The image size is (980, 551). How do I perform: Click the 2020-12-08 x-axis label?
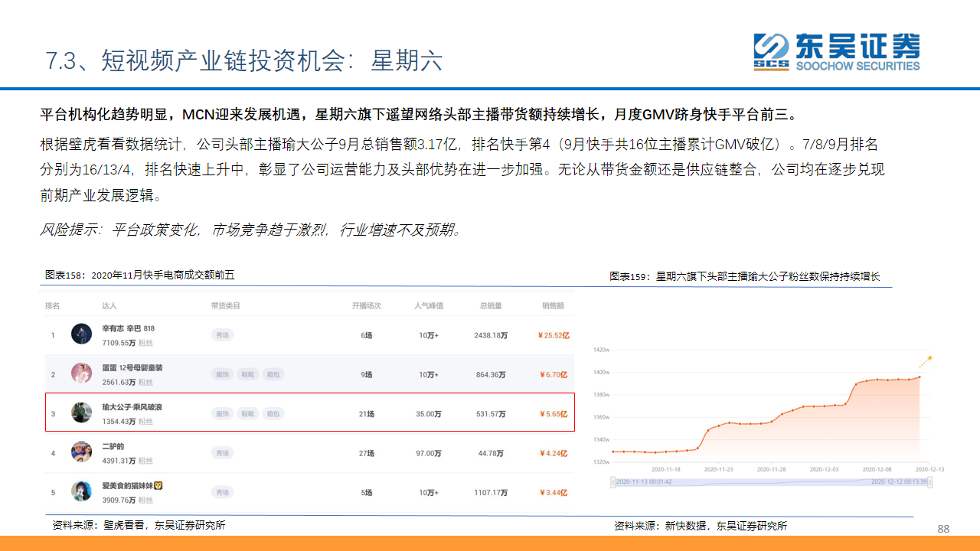pos(877,469)
